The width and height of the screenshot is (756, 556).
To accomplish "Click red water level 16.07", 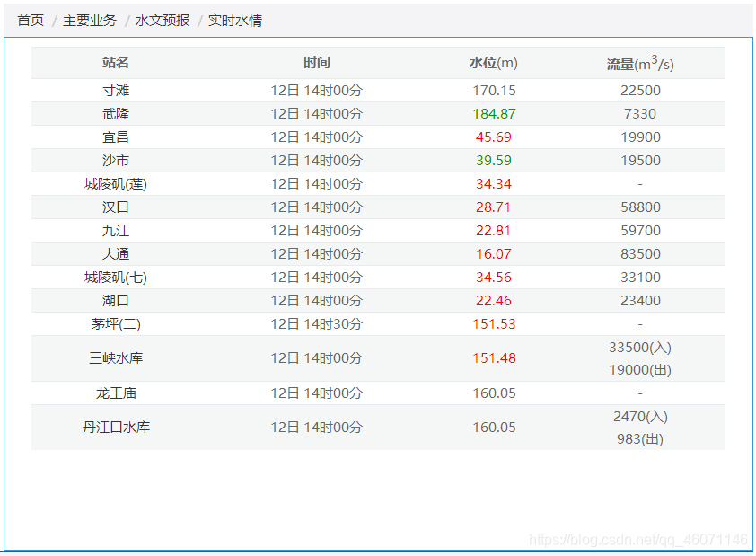I will (494, 254).
